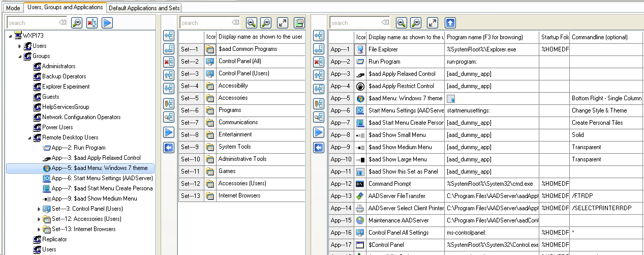The width and height of the screenshot is (644, 255).
Task: Open the Default Applications and Sets tab
Action: (x=144, y=8)
